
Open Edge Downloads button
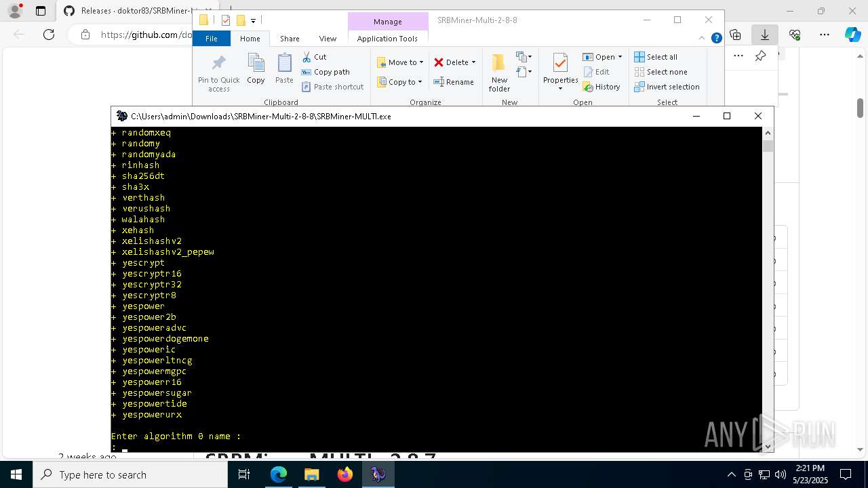(x=765, y=35)
